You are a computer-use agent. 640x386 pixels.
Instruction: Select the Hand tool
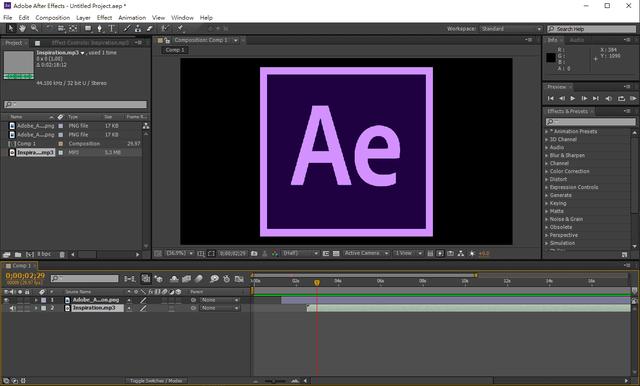[x=22, y=28]
